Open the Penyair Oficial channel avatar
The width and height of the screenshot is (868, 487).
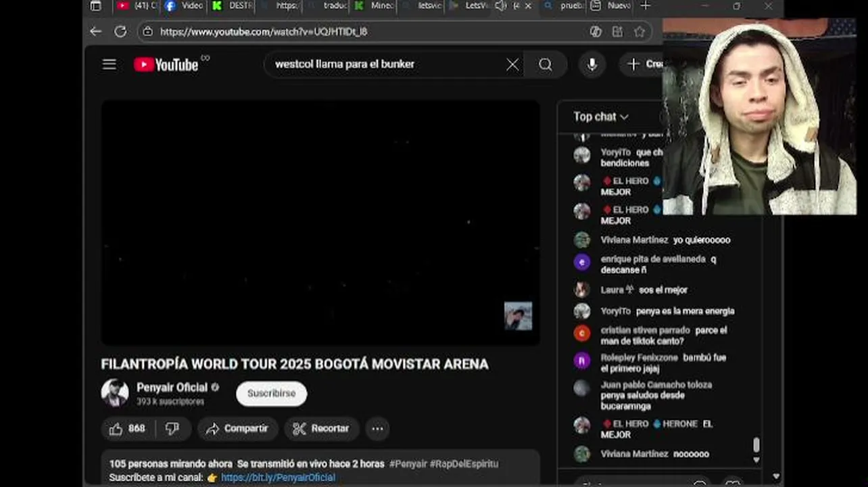pos(115,393)
